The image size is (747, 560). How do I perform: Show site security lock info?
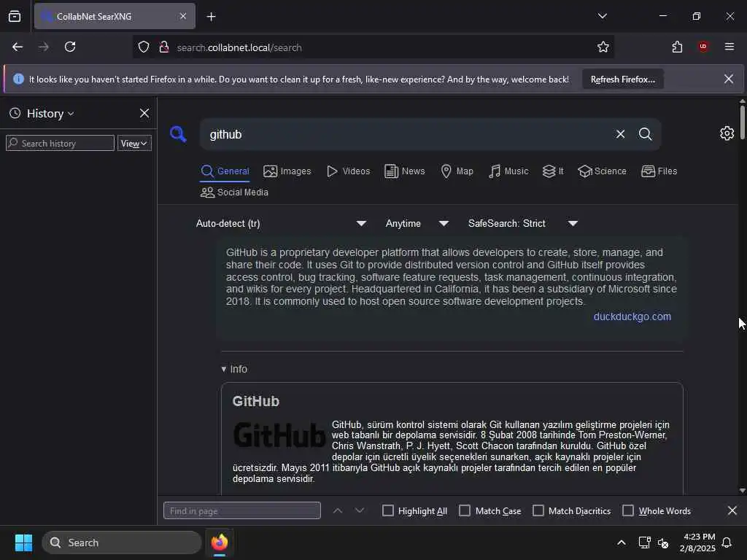[x=164, y=47]
